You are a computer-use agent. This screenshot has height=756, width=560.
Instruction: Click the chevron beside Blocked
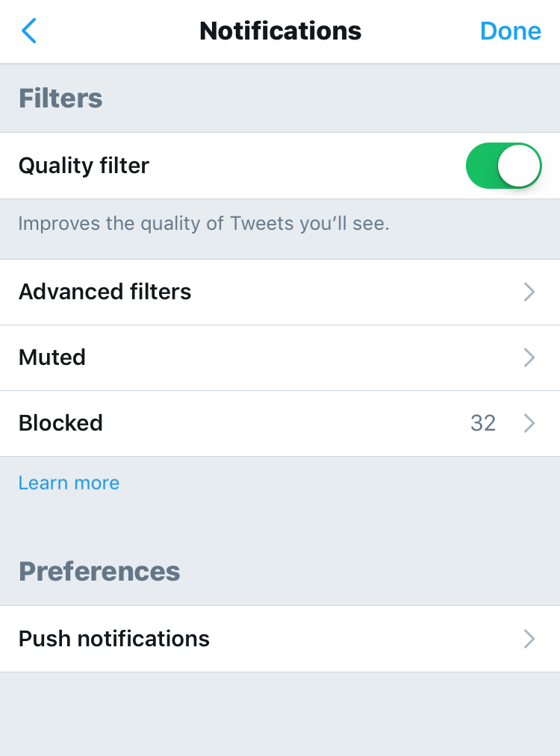tap(529, 423)
